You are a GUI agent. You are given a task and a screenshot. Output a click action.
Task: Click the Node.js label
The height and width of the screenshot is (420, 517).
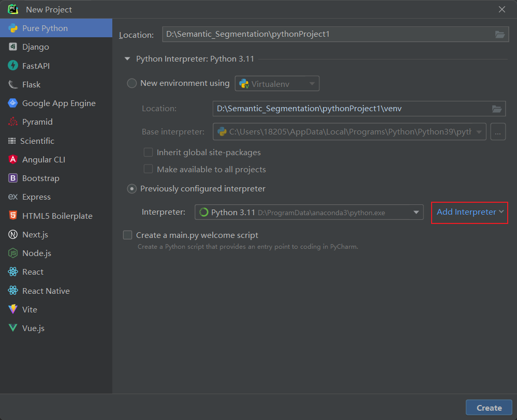pyautogui.click(x=37, y=253)
